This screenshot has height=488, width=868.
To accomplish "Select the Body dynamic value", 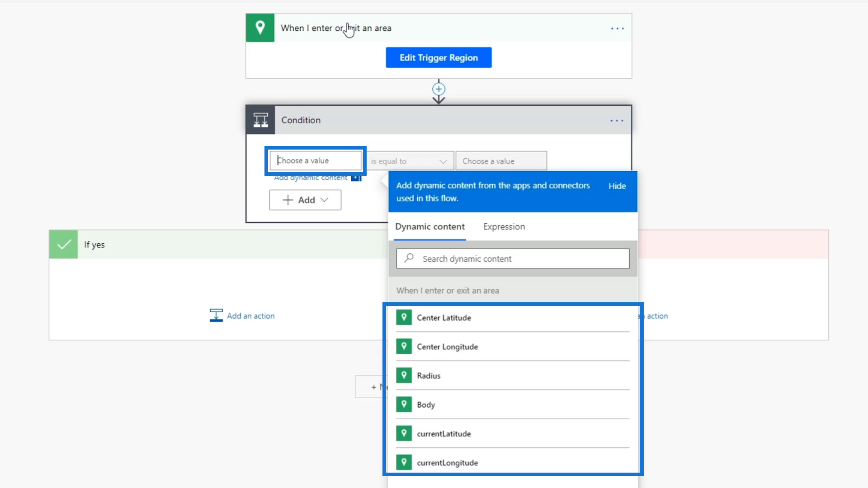I will pyautogui.click(x=513, y=404).
